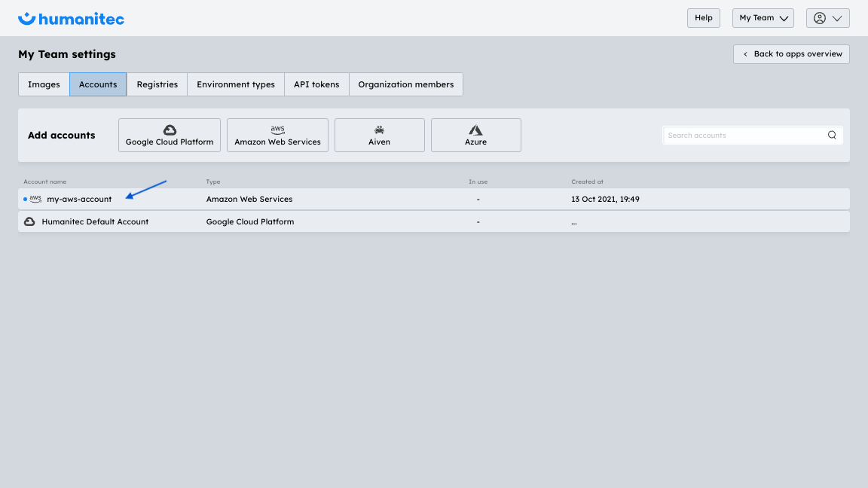Open the Help page
The image size is (868, 488).
(704, 18)
